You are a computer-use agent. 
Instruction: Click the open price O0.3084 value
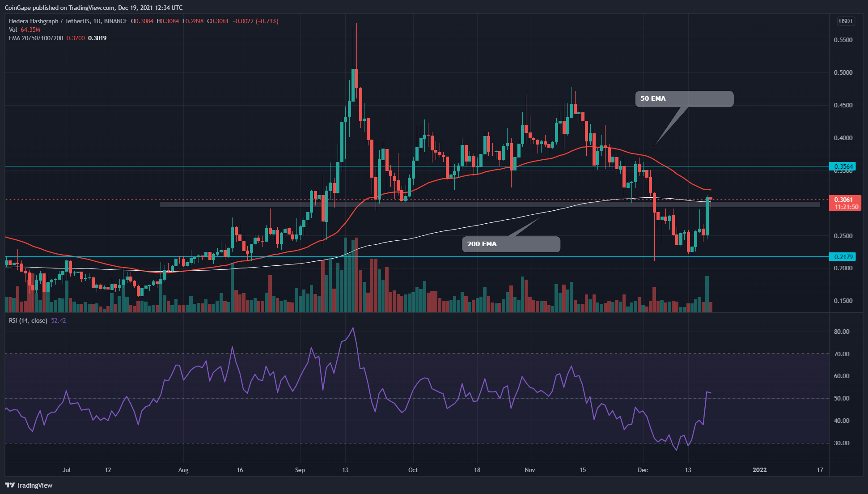click(x=142, y=21)
